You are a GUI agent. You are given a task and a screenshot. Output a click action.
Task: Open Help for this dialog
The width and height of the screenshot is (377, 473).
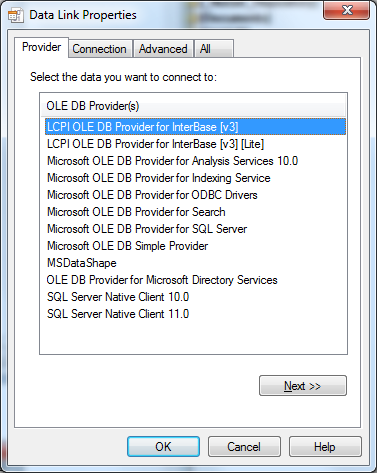[x=325, y=447]
